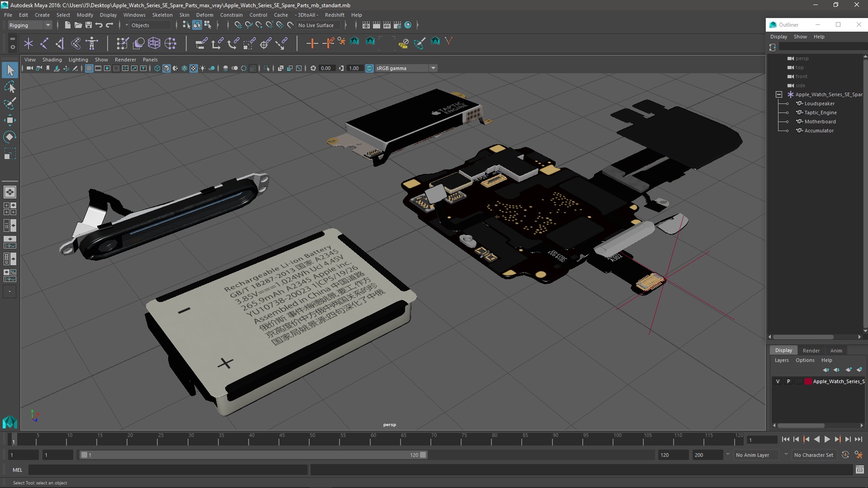
Task: Click No Live Surface field
Action: tap(316, 25)
